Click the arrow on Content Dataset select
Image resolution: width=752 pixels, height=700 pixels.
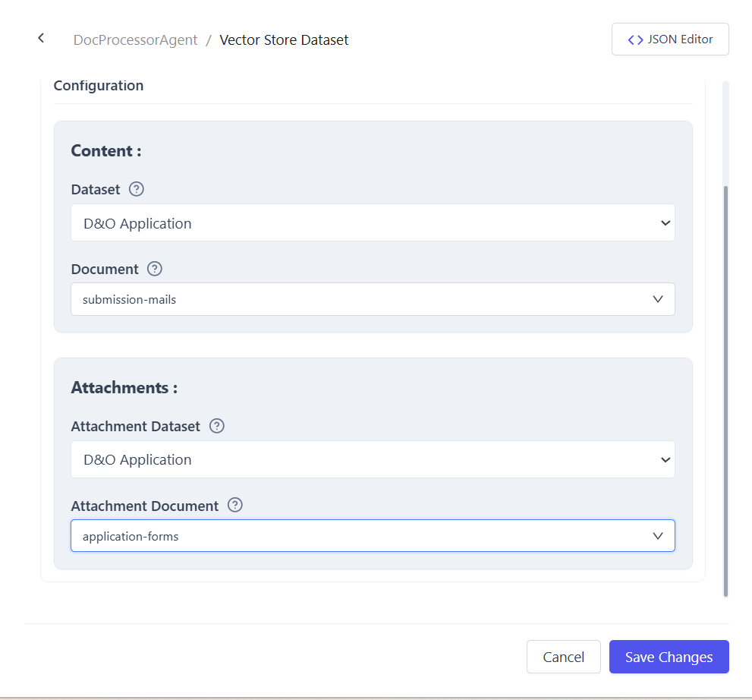(665, 223)
